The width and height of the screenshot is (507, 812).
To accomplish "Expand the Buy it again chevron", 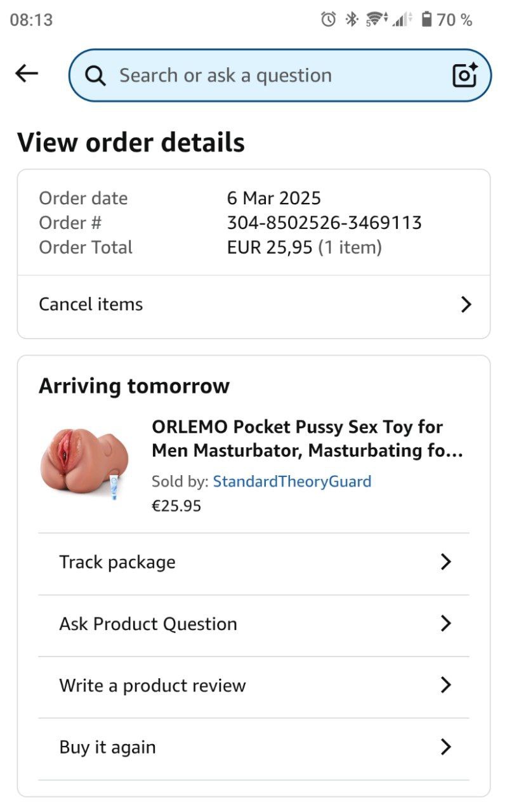I will click(445, 747).
